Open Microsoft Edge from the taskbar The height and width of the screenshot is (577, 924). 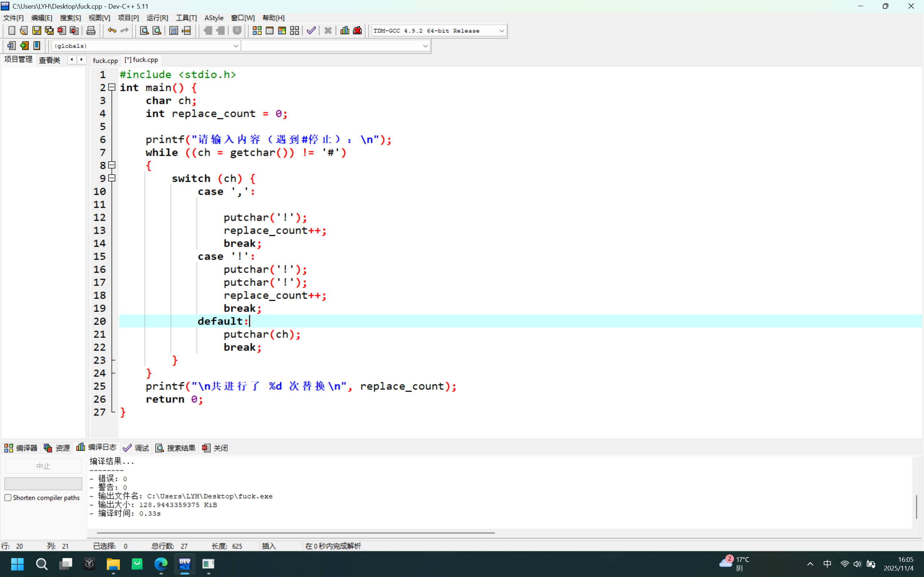[161, 564]
